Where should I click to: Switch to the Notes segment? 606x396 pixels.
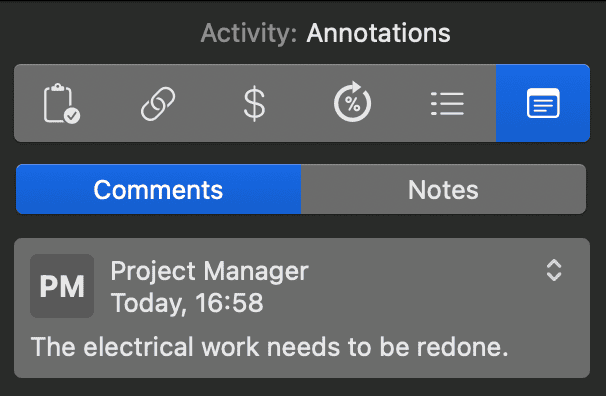tap(443, 189)
